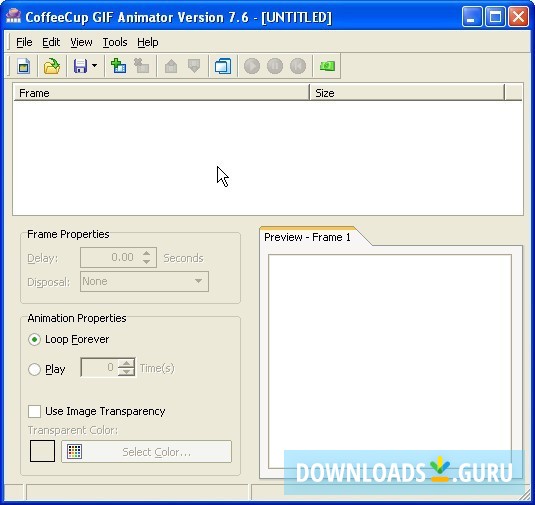Click the transparent color swatch box
Screen dimensions: 535x505
(42, 451)
